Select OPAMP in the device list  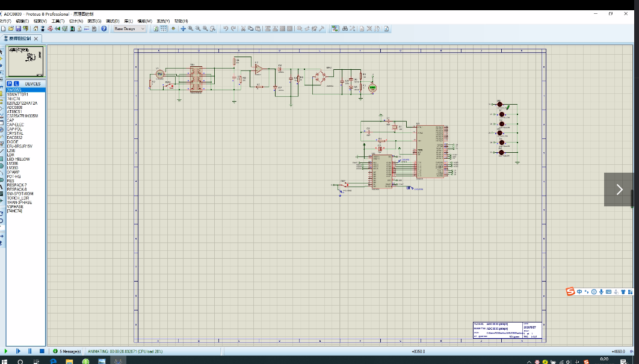(26, 172)
